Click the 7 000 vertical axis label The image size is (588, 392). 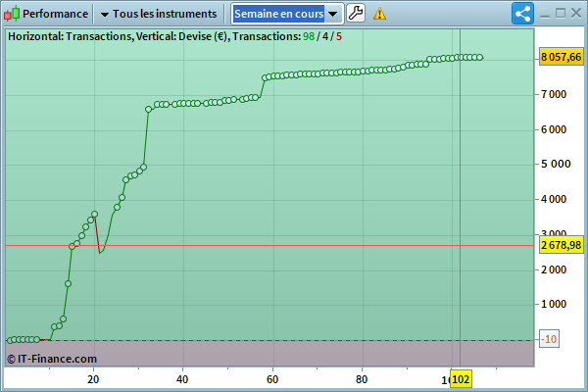point(554,94)
